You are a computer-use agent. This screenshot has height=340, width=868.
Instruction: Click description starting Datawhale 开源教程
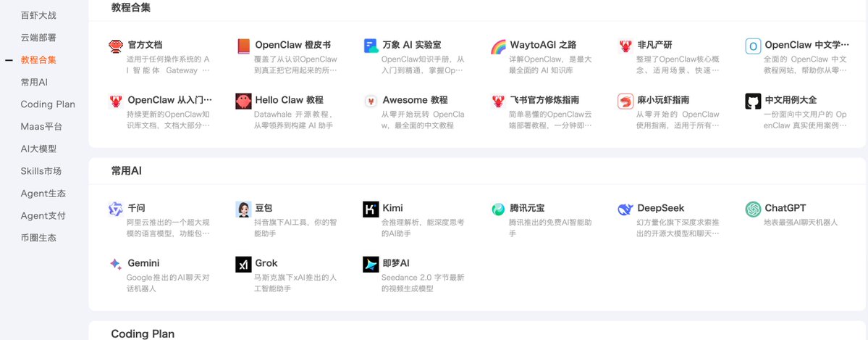click(294, 120)
